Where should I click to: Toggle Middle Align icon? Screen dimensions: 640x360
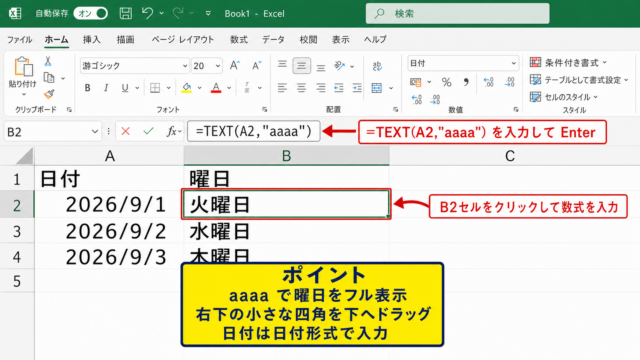(x=301, y=66)
